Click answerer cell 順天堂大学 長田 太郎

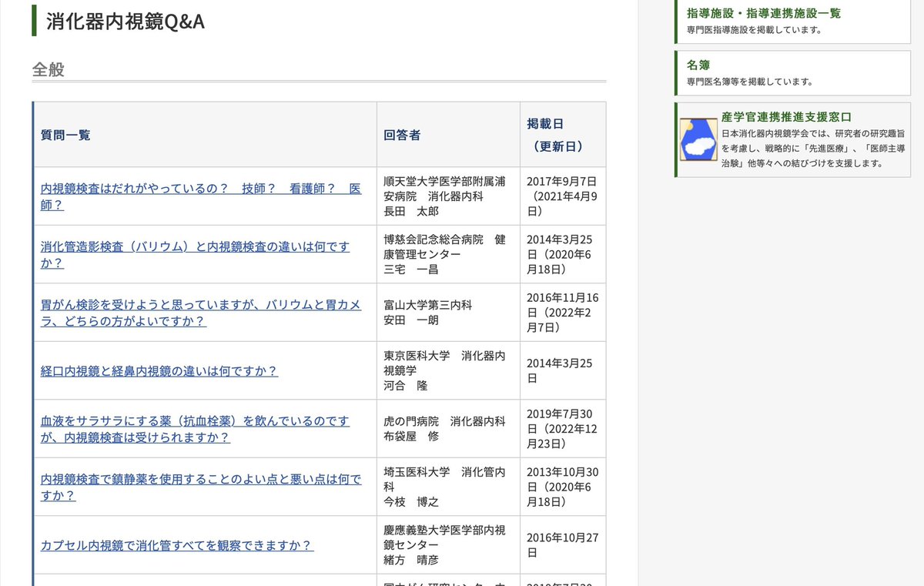(448, 196)
